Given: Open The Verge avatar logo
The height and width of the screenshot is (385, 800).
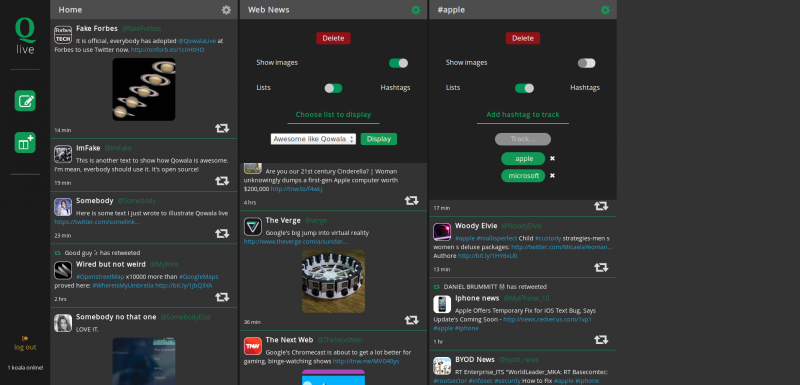Looking at the screenshot, I should point(253,226).
